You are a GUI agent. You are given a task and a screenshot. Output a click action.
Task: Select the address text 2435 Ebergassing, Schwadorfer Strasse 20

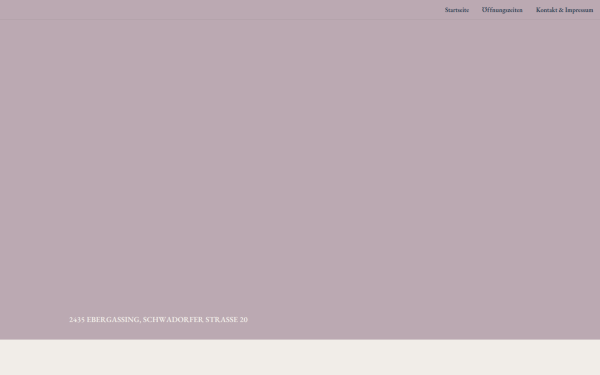click(158, 320)
